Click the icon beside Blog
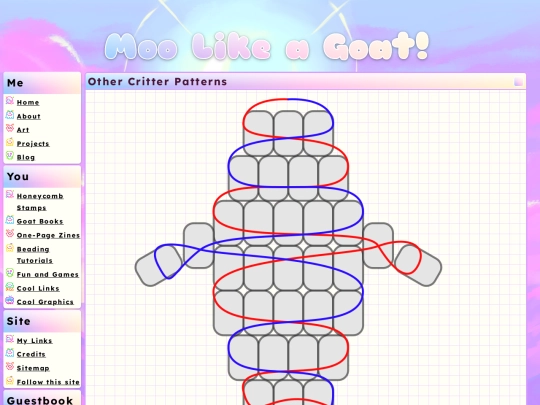Image resolution: width=540 pixels, height=405 pixels. (10, 156)
